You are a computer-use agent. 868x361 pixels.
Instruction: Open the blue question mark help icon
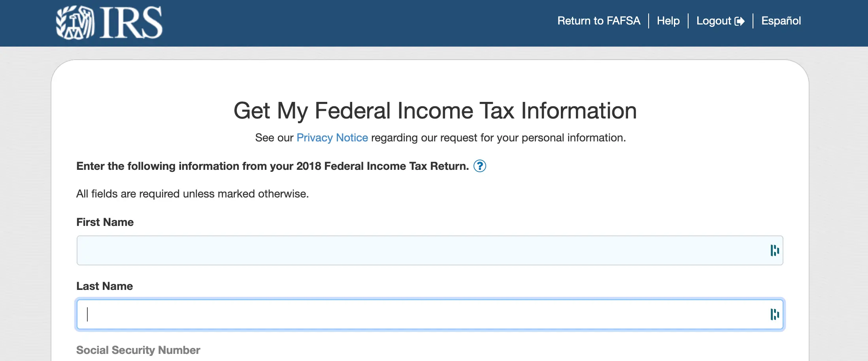click(479, 166)
